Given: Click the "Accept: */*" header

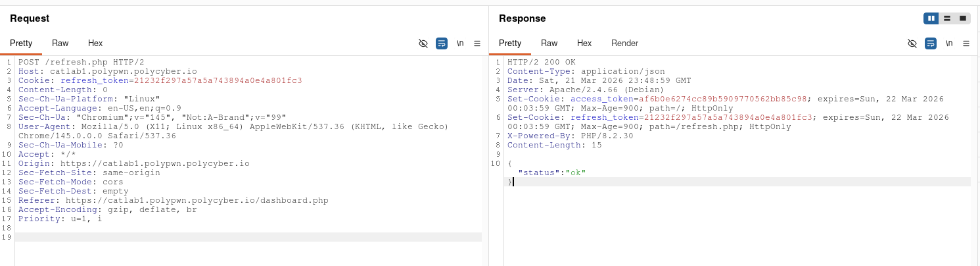Looking at the screenshot, I should (47, 154).
